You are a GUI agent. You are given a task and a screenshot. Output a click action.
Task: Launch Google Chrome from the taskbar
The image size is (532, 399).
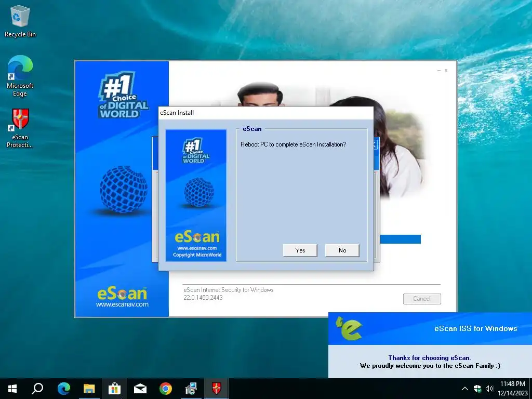point(166,389)
